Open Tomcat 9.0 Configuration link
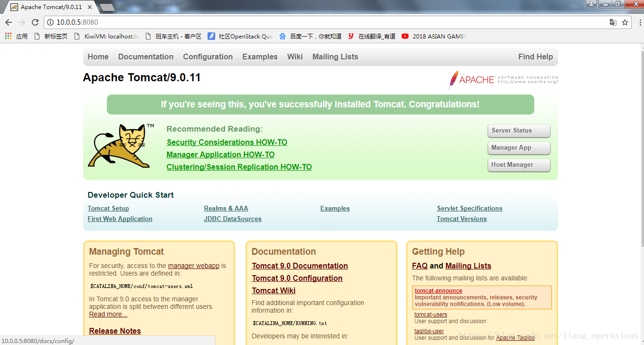Screen dimensions: 644x345 click(x=297, y=278)
